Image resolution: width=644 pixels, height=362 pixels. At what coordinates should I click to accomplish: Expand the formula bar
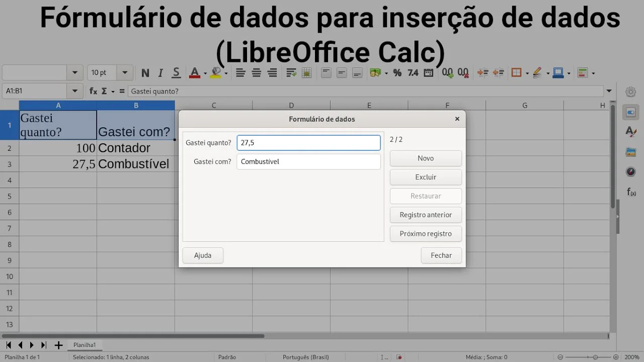coord(609,91)
